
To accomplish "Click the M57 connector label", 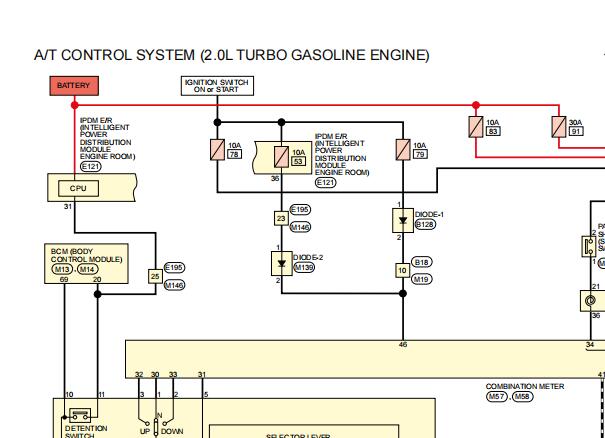I will (x=497, y=396).
